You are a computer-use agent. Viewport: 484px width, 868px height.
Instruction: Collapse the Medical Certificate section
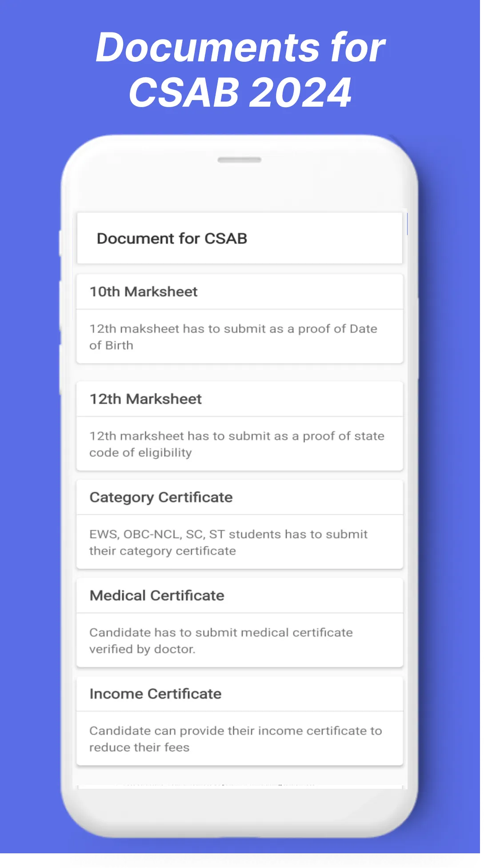240,595
